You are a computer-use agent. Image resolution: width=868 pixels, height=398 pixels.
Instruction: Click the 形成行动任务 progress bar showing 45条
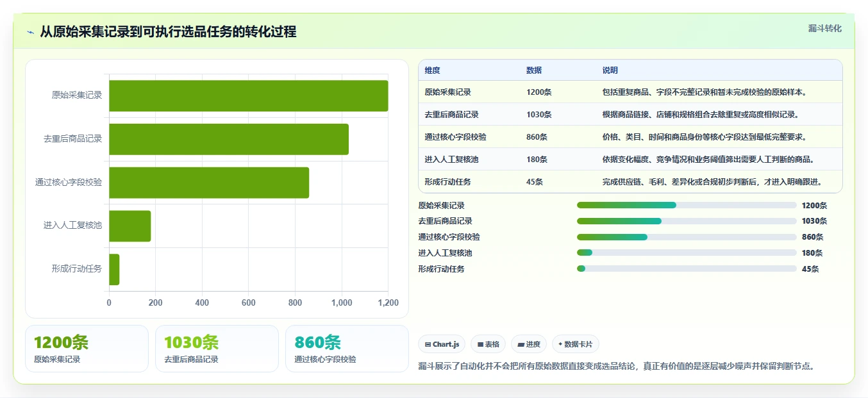687,269
